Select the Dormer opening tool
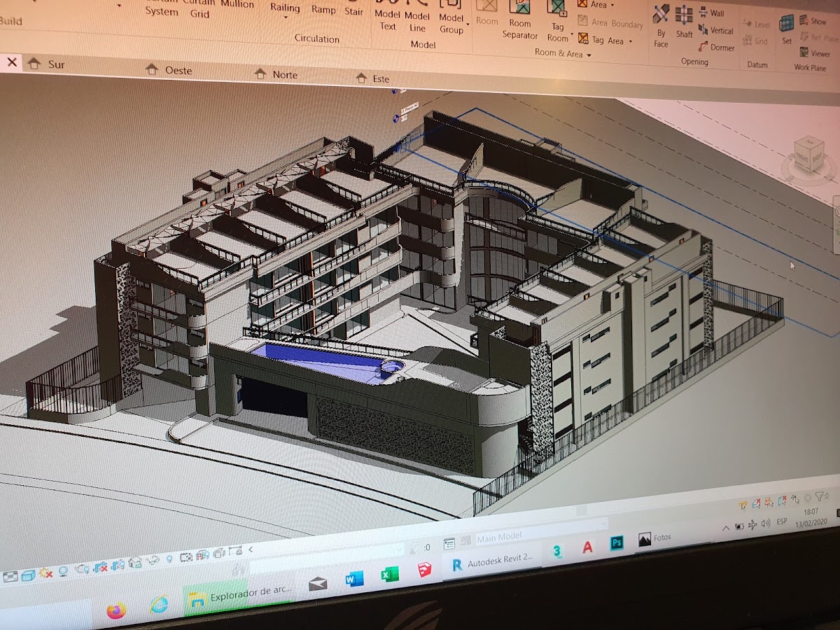This screenshot has height=630, width=840. [x=716, y=48]
